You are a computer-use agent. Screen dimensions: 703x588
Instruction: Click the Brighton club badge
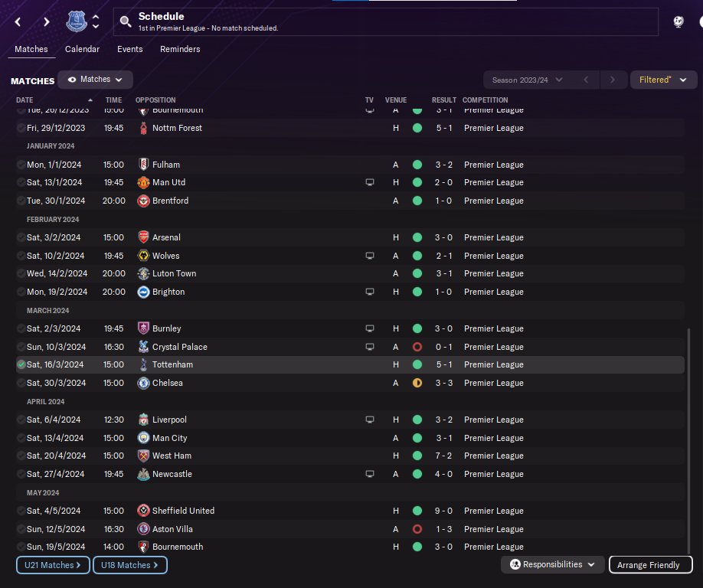point(143,292)
